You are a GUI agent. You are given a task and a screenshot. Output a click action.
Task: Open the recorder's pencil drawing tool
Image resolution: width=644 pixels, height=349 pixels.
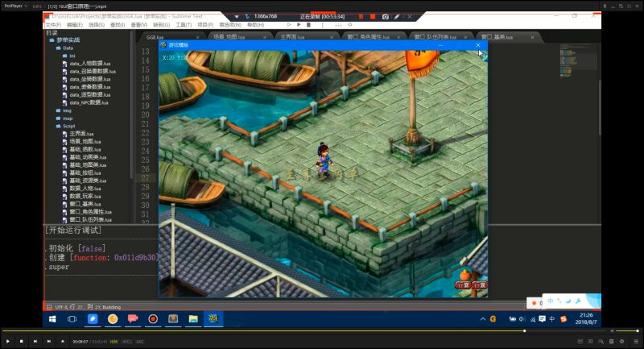(x=397, y=17)
